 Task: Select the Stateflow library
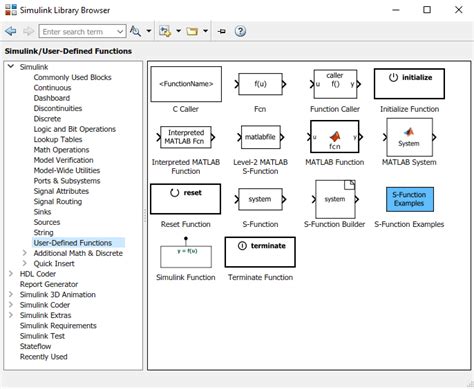(35, 346)
